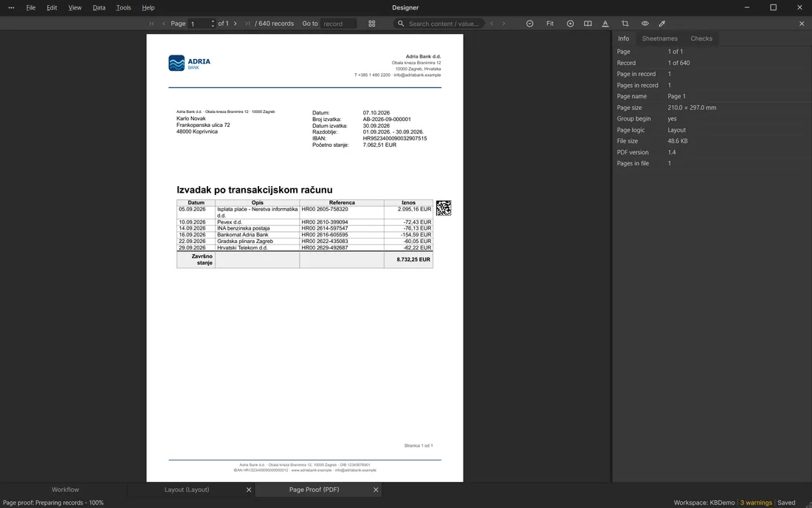Zoom out the page proof
Screen dimensions: 812x508
point(530,24)
